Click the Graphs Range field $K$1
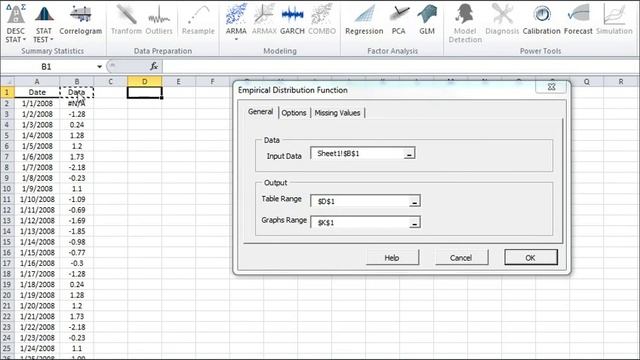 click(x=360, y=223)
